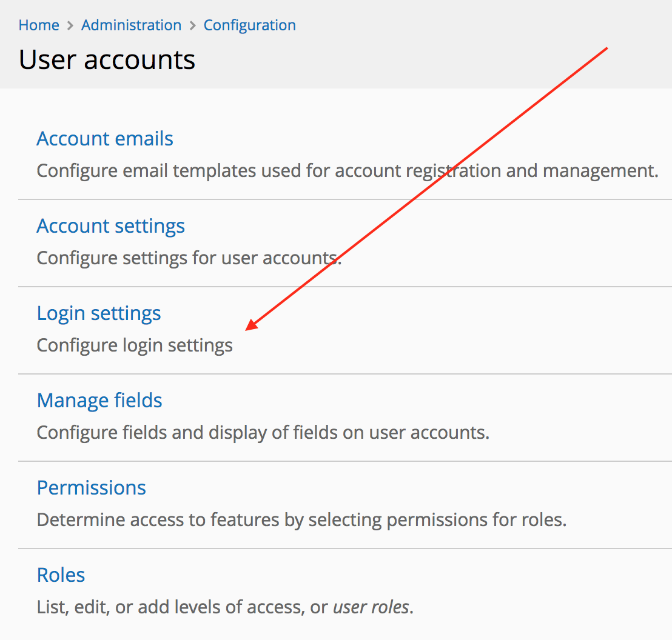Viewport: 672px width, 640px height.
Task: Open the Permissions page
Action: coord(91,487)
